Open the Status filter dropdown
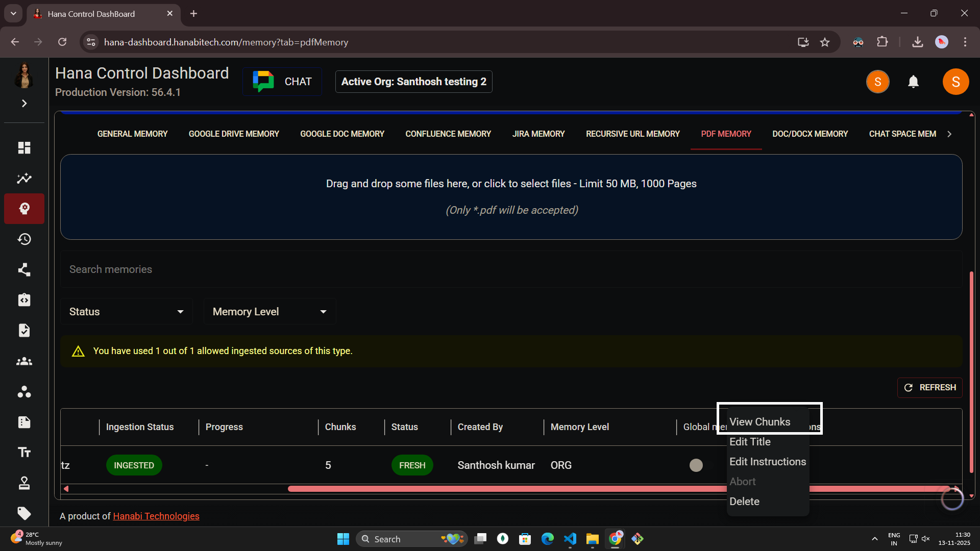980x551 pixels. pos(126,311)
